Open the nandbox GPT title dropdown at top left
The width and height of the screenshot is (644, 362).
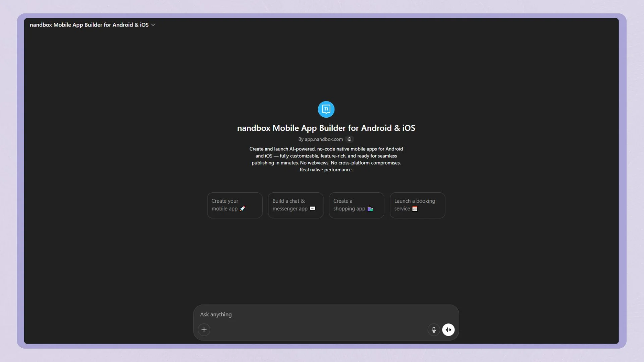(89, 25)
